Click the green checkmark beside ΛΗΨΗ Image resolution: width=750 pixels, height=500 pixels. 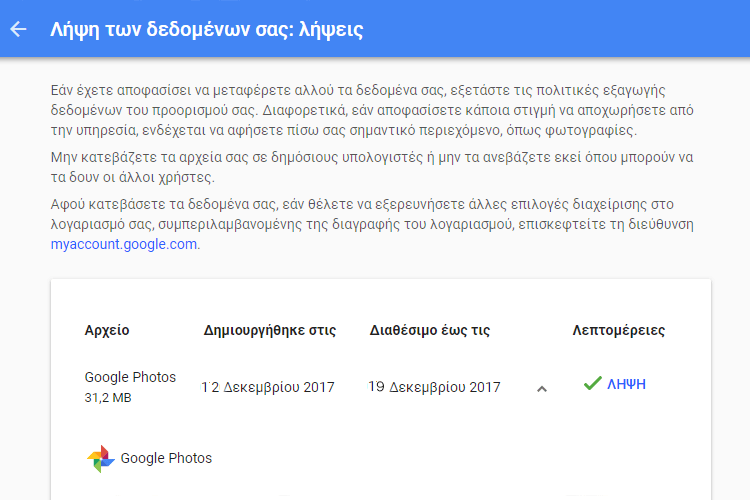(x=592, y=383)
